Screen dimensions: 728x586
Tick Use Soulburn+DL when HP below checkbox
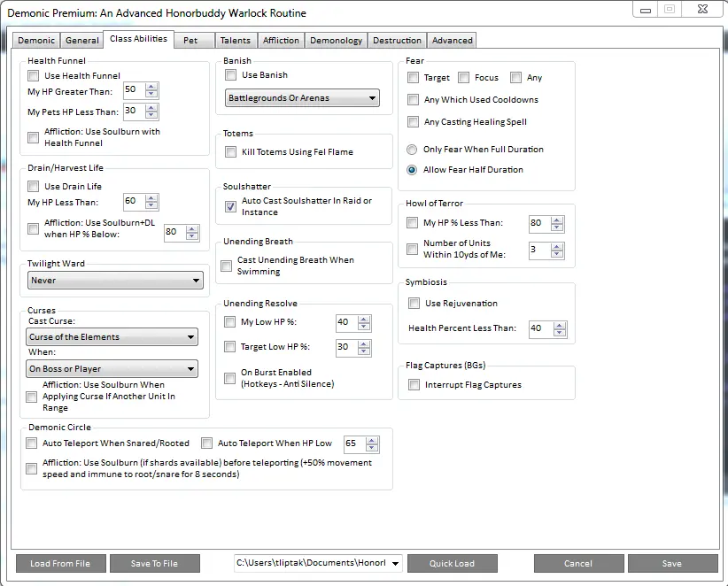pyautogui.click(x=33, y=228)
